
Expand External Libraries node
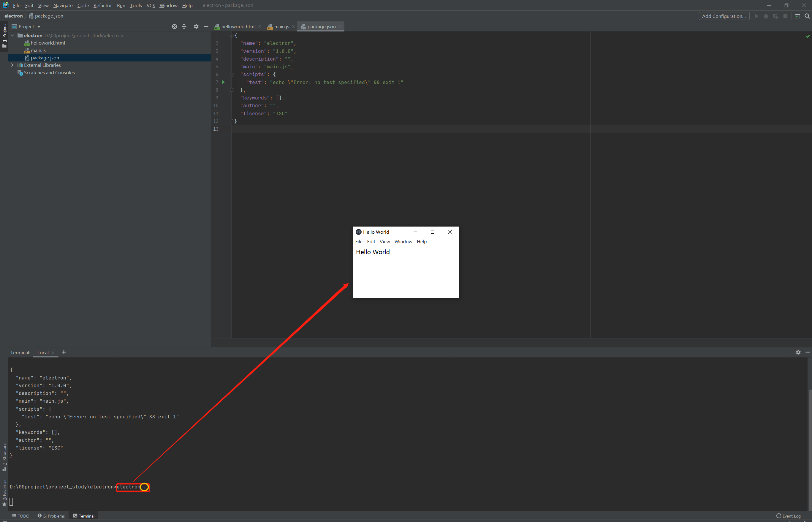click(x=12, y=65)
